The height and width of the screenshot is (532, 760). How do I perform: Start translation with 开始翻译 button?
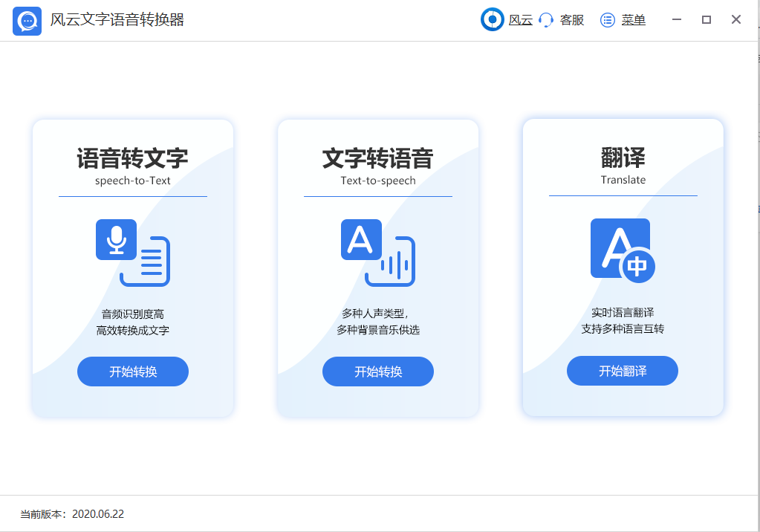point(623,370)
